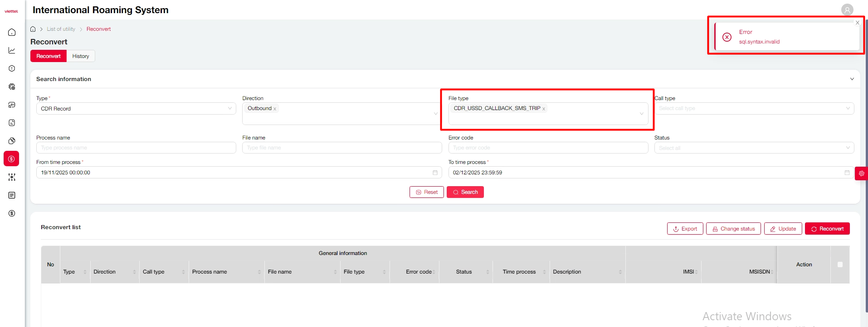The image size is (868, 327).
Task: Open the line chart icon in sidebar
Action: [12, 50]
